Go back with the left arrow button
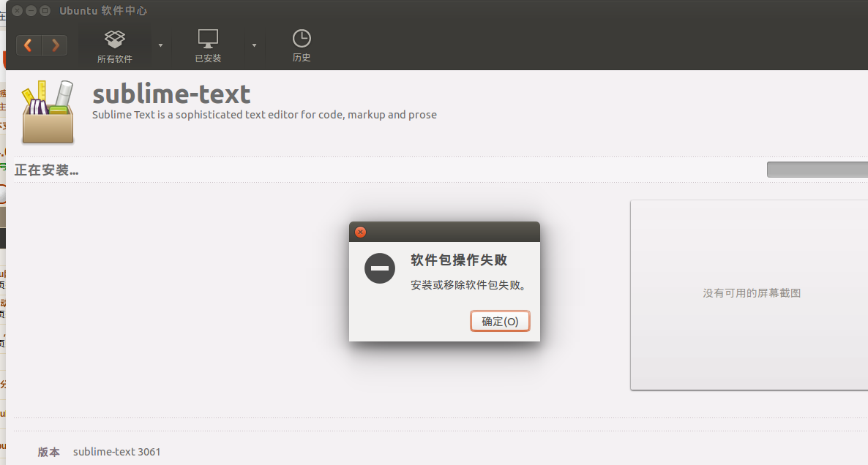The width and height of the screenshot is (868, 465). click(x=29, y=45)
